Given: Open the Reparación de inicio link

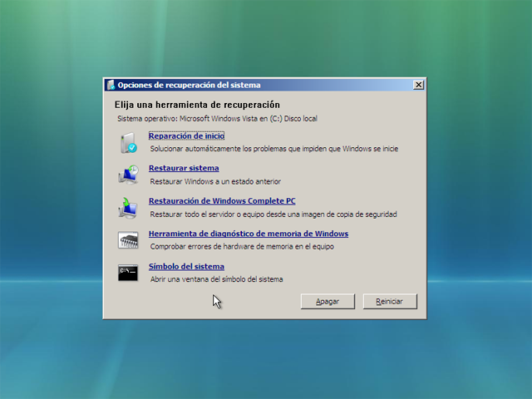Looking at the screenshot, I should (186, 135).
